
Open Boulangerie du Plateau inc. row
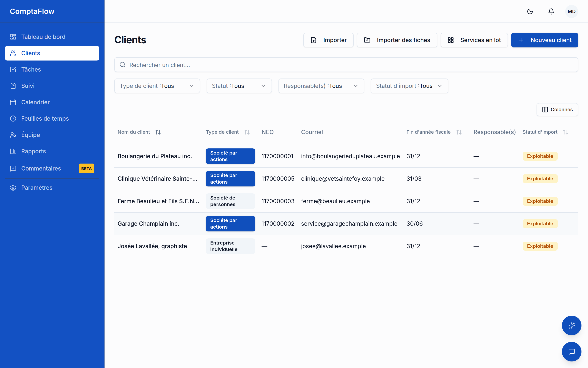coord(346,156)
